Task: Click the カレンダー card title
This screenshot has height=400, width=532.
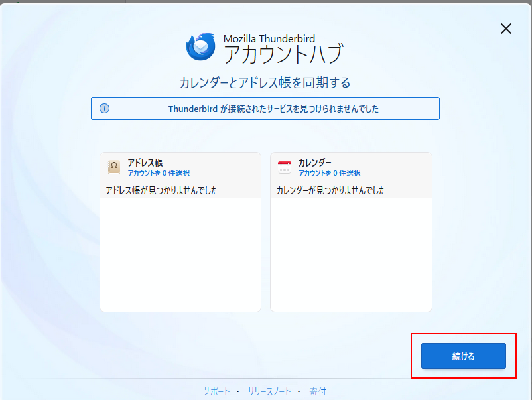Action: click(x=314, y=162)
